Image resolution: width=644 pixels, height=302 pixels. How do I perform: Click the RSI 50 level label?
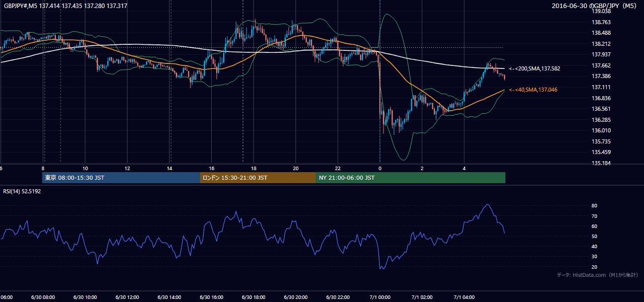pyautogui.click(x=595, y=236)
